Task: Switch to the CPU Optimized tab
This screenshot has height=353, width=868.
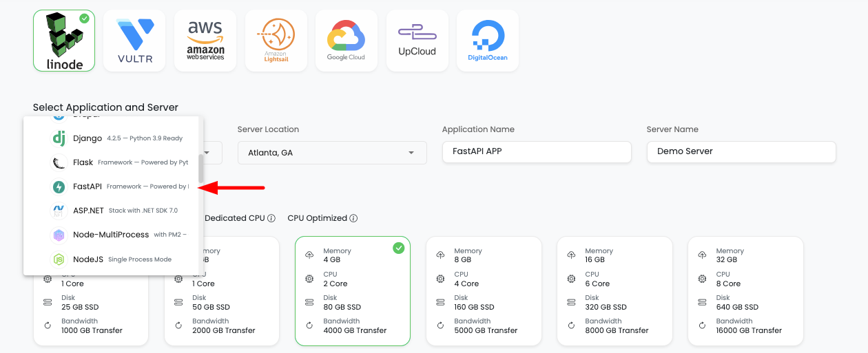Action: [x=318, y=218]
